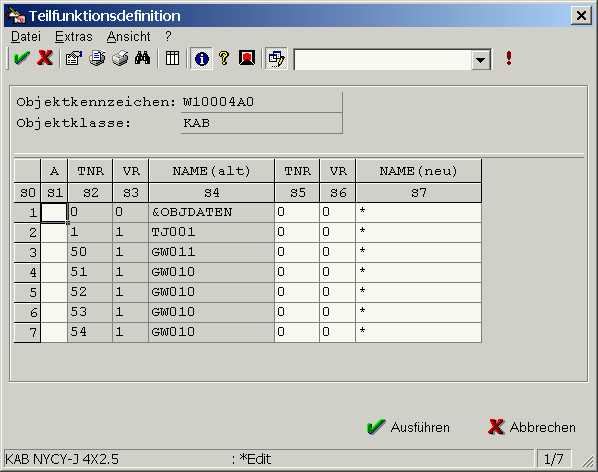This screenshot has width=598, height=472.
Task: Expand the toolbar combo box arrow
Action: (481, 60)
